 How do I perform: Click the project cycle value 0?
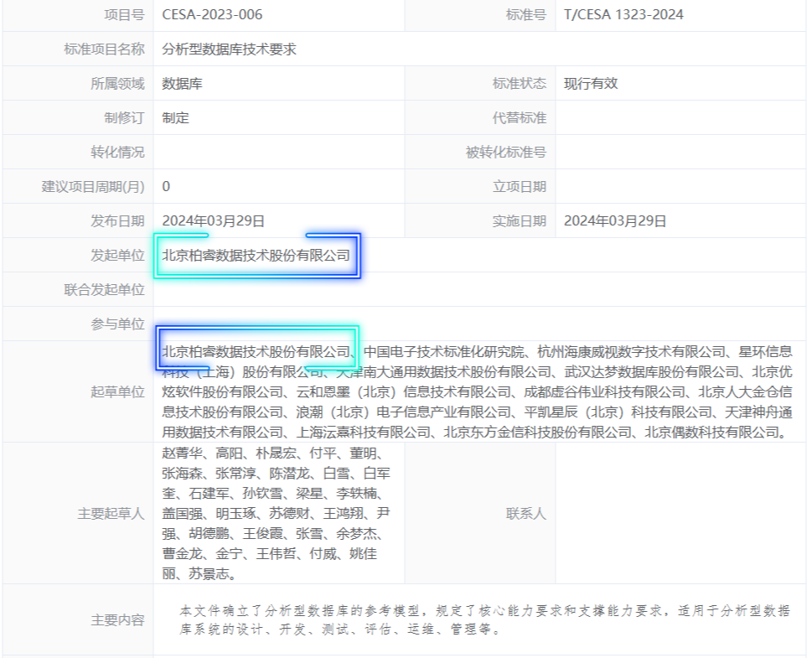coord(166,187)
